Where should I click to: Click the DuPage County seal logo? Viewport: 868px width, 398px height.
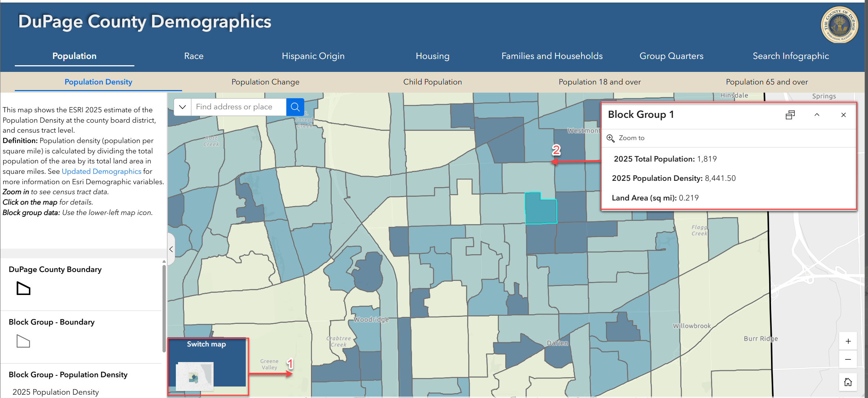[x=839, y=24]
